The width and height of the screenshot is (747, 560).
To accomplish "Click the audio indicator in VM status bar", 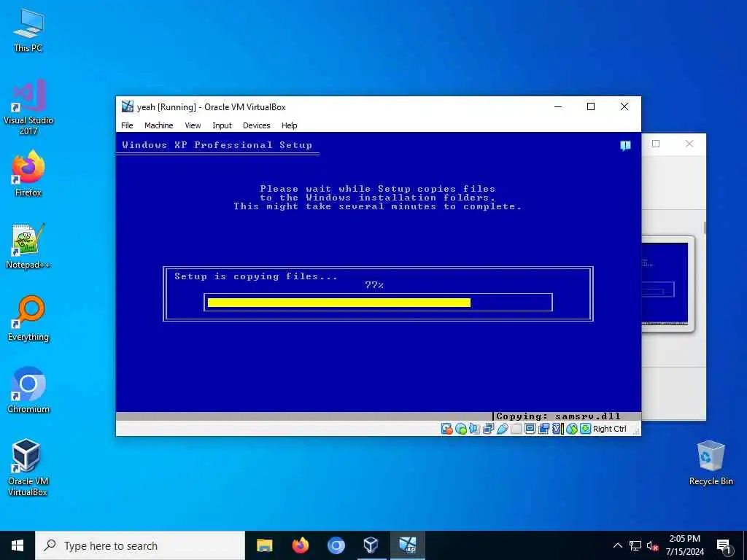I will pyautogui.click(x=474, y=429).
